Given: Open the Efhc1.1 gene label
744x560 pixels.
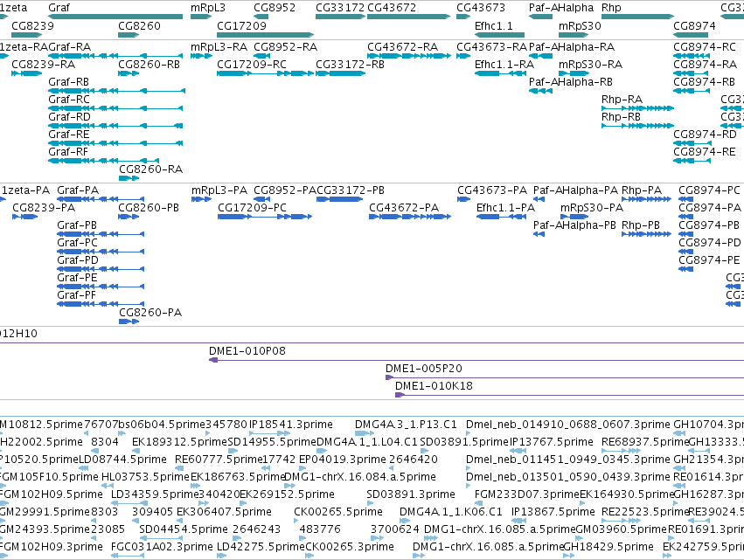Looking at the screenshot, I should (494, 26).
